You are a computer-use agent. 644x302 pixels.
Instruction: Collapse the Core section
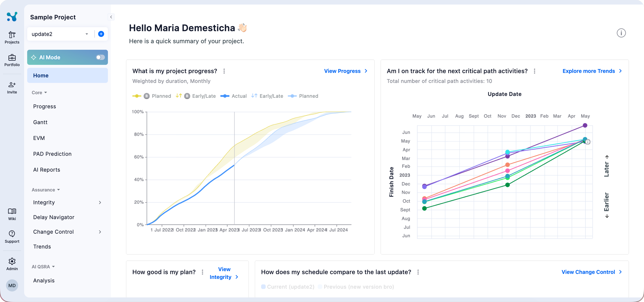[x=39, y=93]
